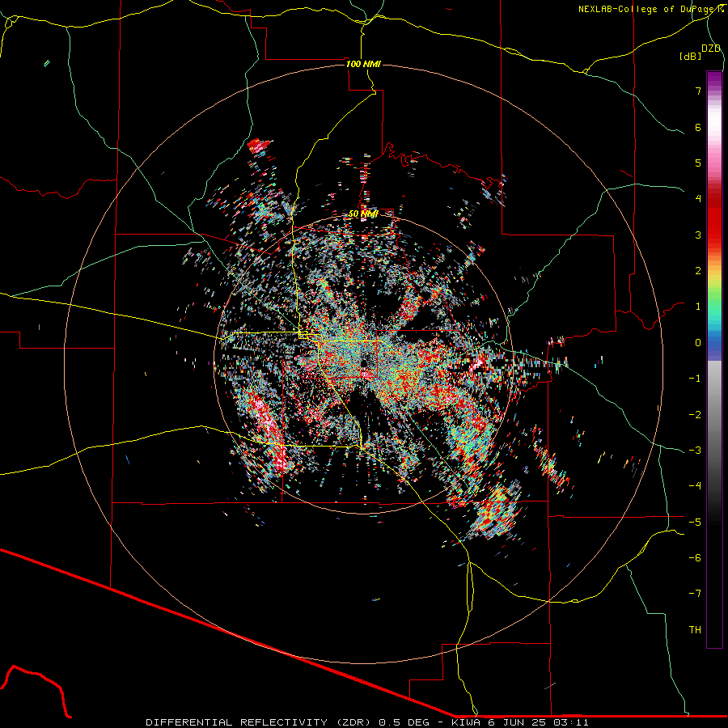Click the 50 NMI range ring label
This screenshot has height=728, width=728.
pos(363,214)
